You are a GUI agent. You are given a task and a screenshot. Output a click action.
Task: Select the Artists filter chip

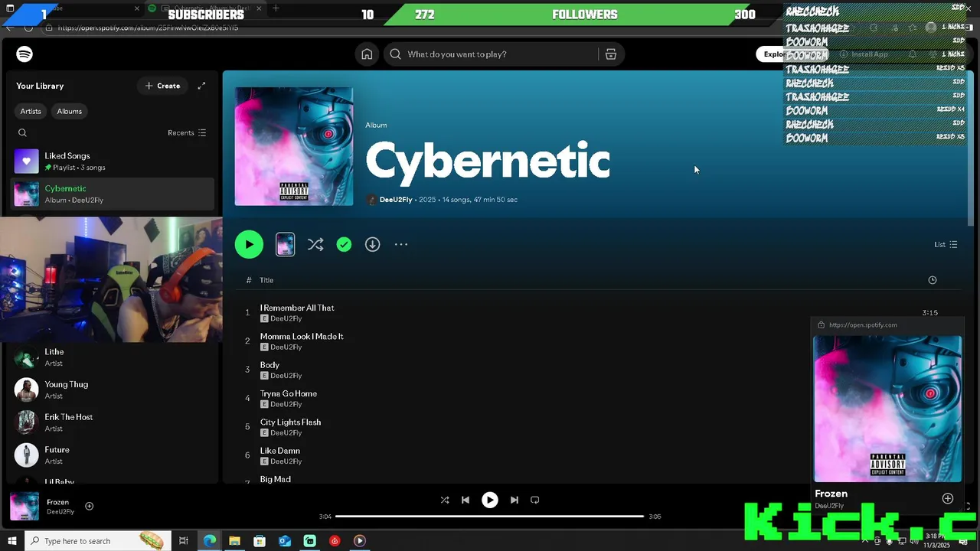[x=31, y=111]
